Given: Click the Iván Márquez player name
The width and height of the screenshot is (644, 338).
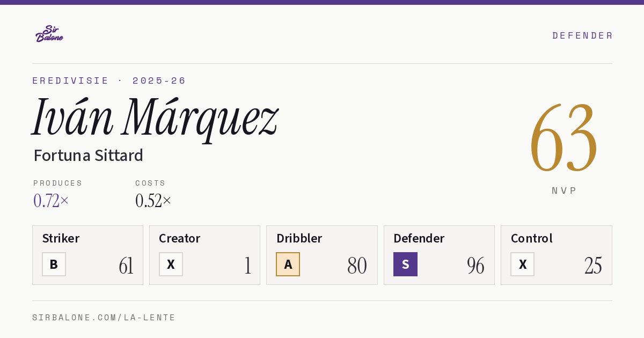Looking at the screenshot, I should 155,117.
